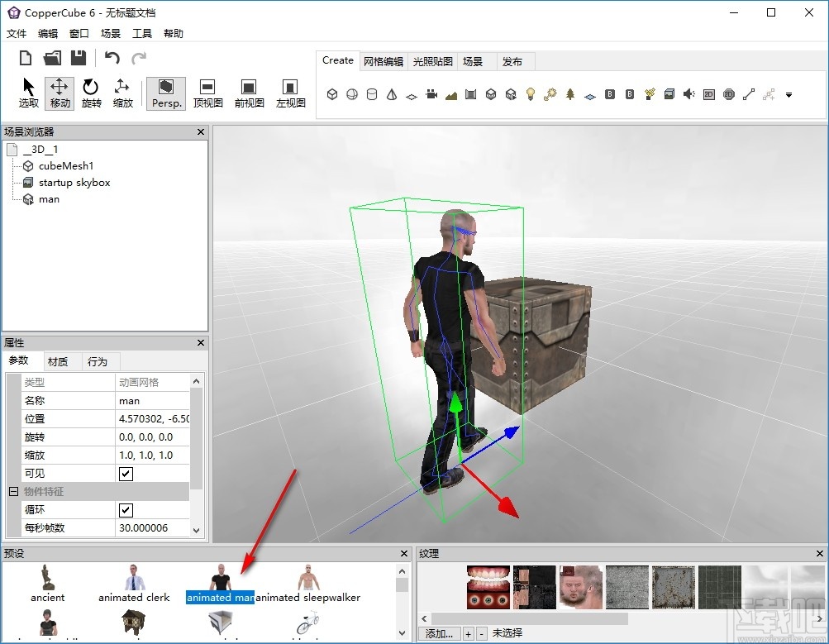Screen dimensions: 829x644
Task: Select the man node in scene browser
Action: (49, 198)
